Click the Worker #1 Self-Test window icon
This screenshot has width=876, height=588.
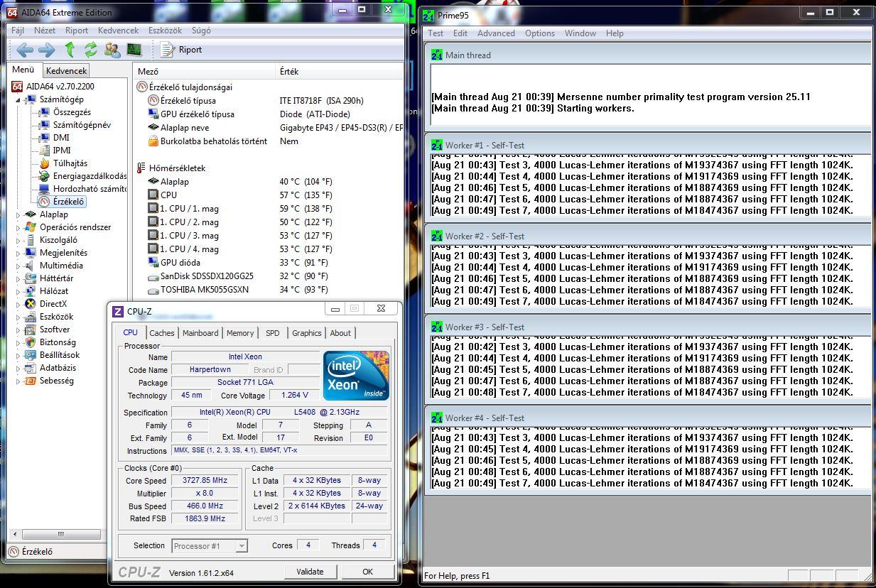pyautogui.click(x=437, y=145)
